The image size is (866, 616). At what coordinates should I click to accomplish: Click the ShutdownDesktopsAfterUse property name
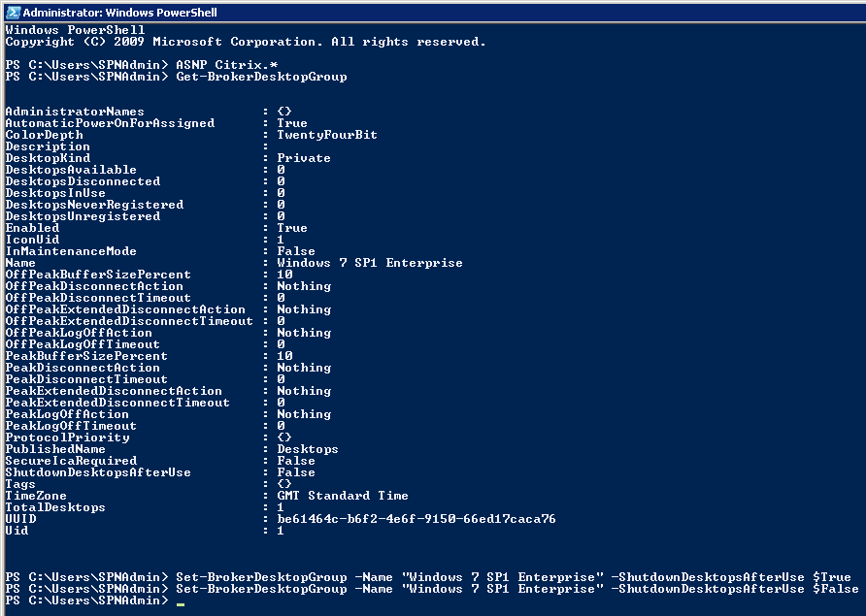click(98, 472)
